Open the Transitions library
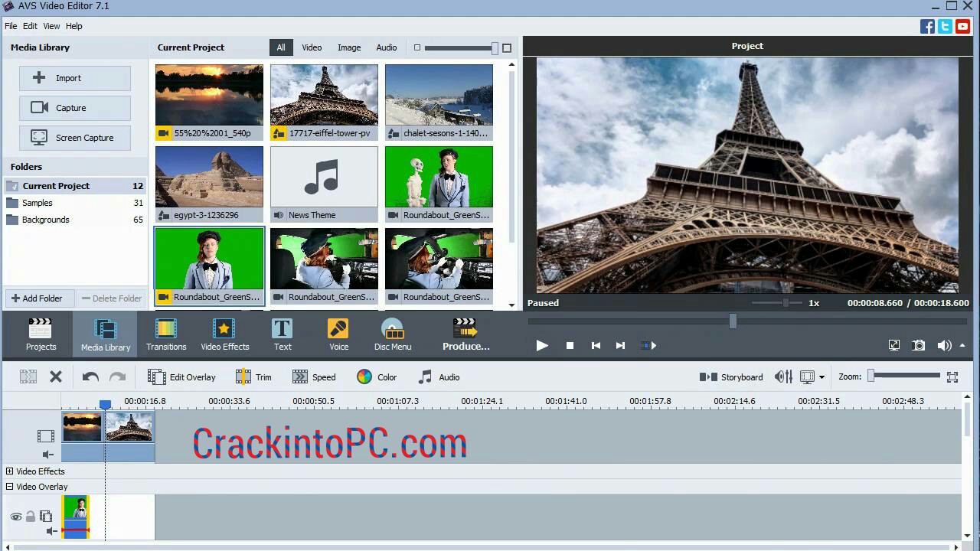This screenshot has width=980, height=551. (166, 335)
